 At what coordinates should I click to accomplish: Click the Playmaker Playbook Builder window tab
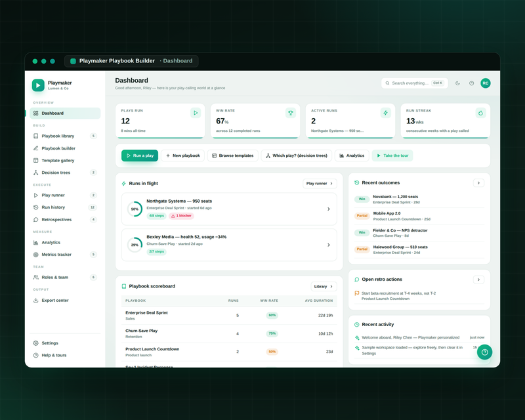131,61
